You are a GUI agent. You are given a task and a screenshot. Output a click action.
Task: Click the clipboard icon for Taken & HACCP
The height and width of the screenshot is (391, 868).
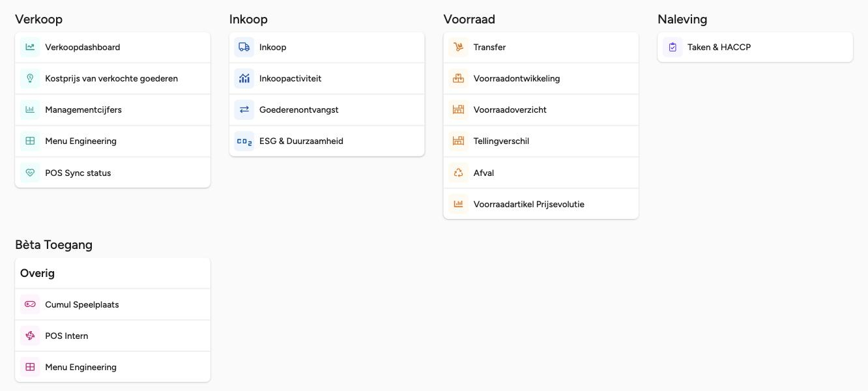pyautogui.click(x=673, y=47)
